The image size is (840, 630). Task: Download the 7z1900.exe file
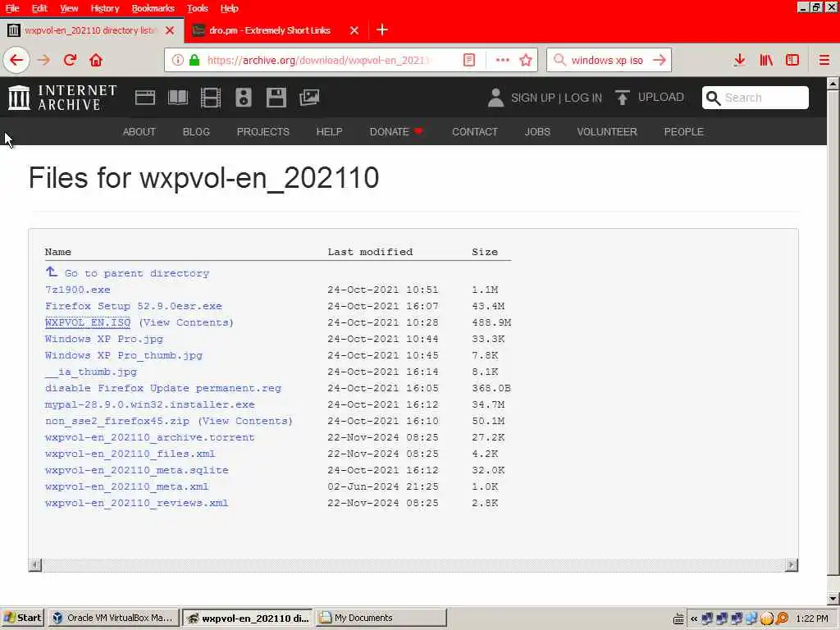click(78, 290)
